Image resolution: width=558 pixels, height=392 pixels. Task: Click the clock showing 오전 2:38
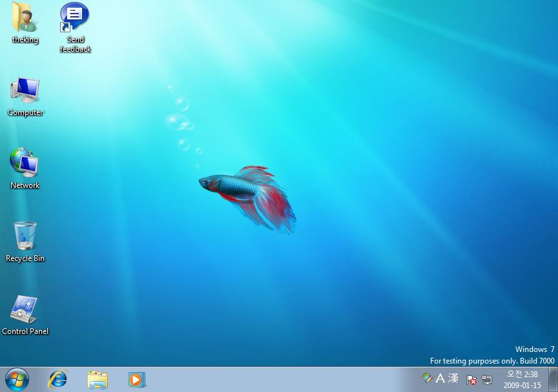click(x=522, y=374)
